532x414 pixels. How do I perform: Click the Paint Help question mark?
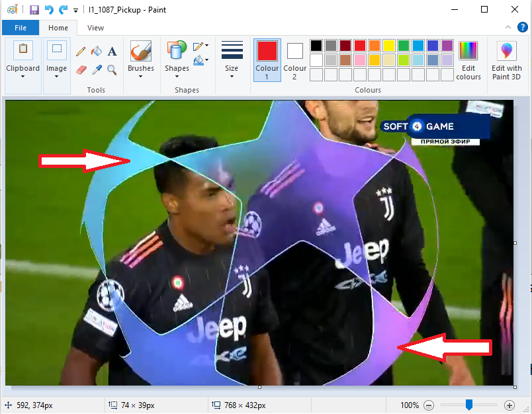pyautogui.click(x=523, y=27)
